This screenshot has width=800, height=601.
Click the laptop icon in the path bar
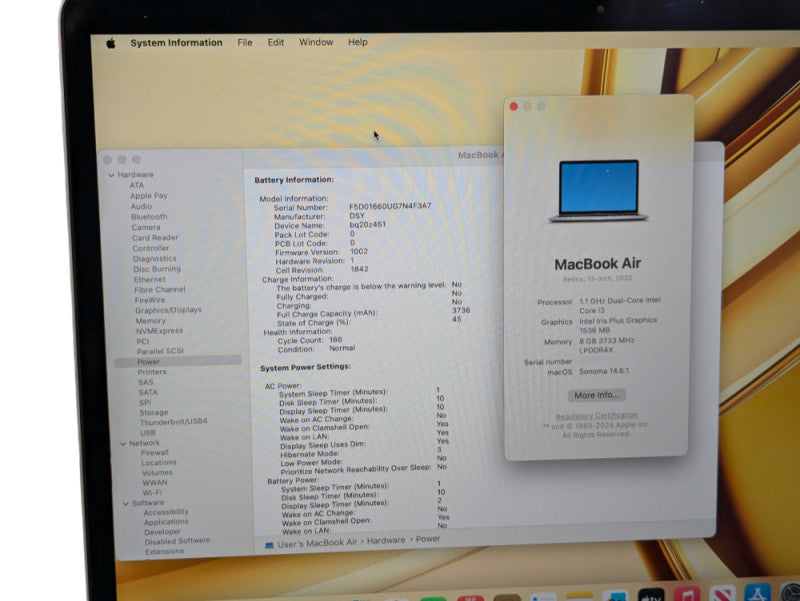[269, 545]
